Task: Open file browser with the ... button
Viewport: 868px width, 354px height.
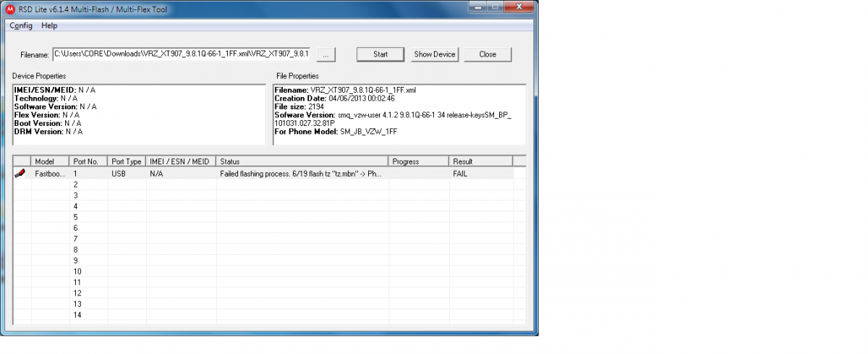Action: (325, 54)
